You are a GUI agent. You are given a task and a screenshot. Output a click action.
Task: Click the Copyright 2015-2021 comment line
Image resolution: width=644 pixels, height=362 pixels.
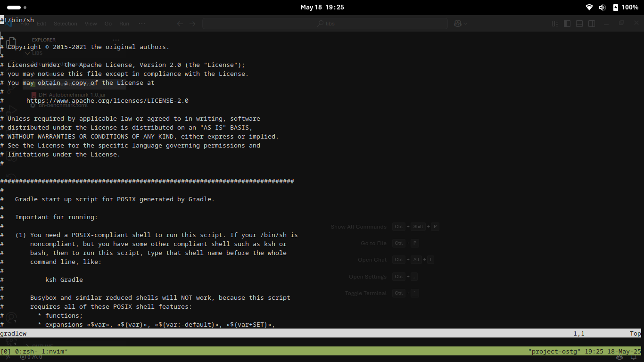[85, 47]
